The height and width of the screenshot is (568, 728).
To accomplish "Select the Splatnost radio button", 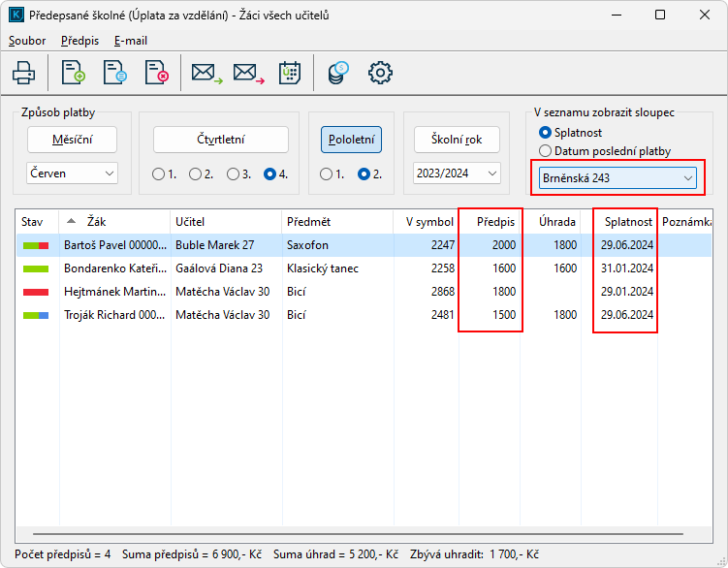I will [546, 132].
